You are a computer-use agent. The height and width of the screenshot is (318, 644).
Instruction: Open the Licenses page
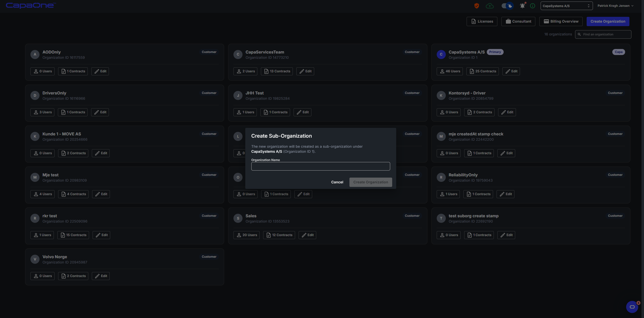pos(482,21)
